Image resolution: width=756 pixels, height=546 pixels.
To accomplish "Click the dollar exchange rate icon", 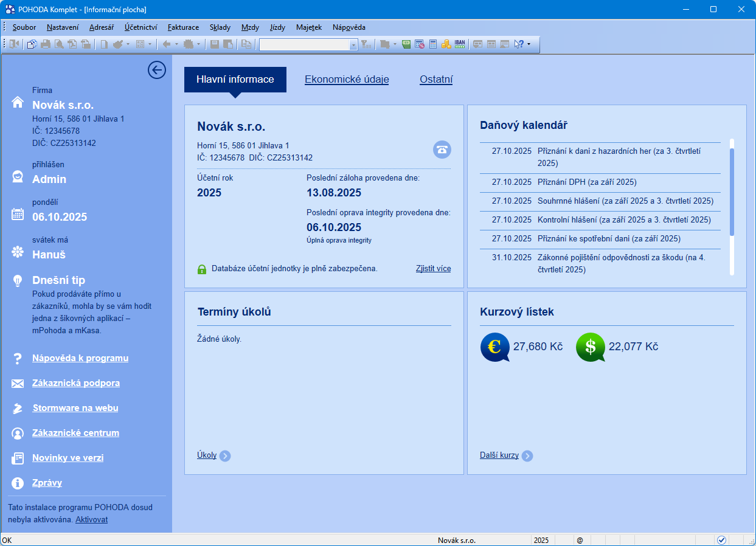I will [590, 347].
